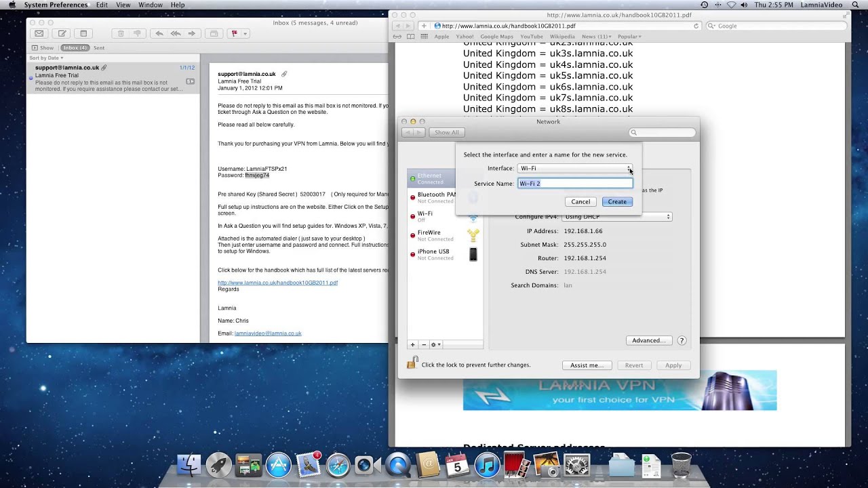Open Launchpad rocket in the Dock
868x488 pixels.
point(218,465)
